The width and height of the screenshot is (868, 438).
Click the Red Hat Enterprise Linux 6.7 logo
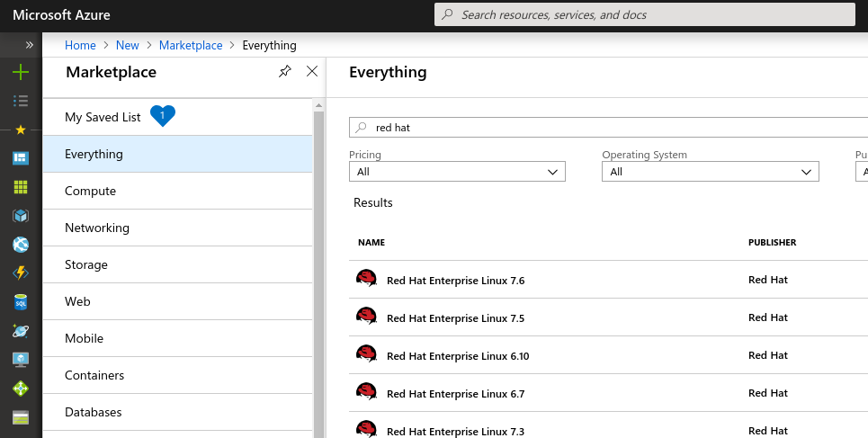[x=366, y=392]
